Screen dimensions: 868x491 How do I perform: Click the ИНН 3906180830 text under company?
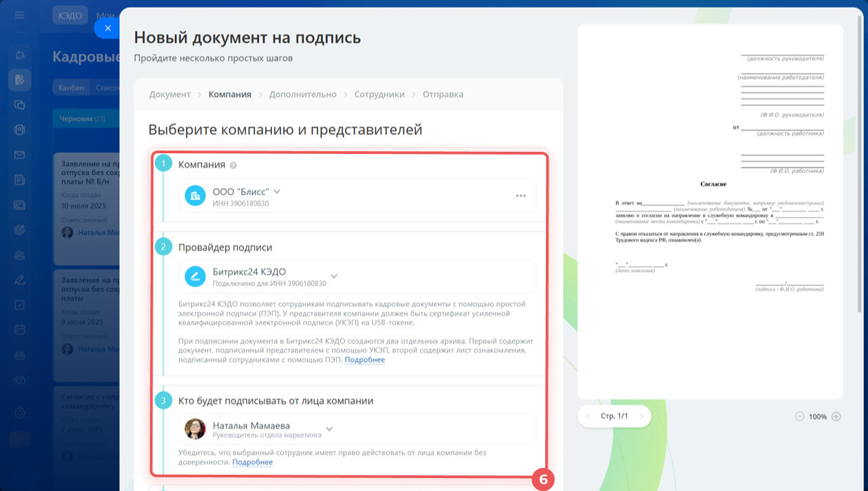(x=241, y=203)
